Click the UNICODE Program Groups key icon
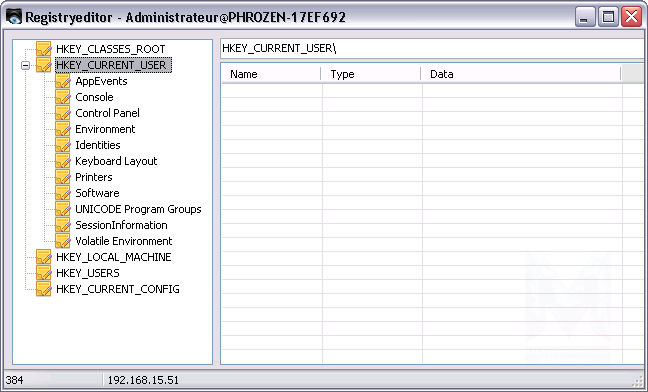The height and width of the screenshot is (392, 648). pos(63,209)
